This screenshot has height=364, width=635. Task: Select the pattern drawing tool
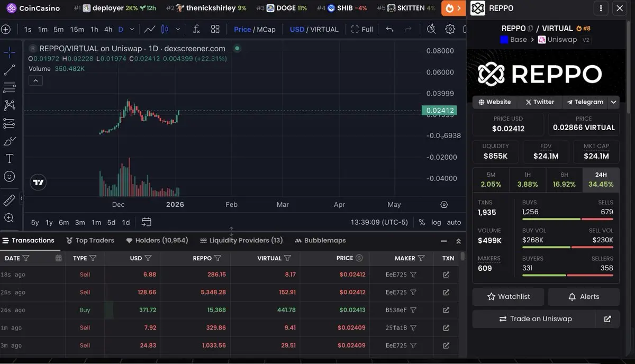pos(10,105)
